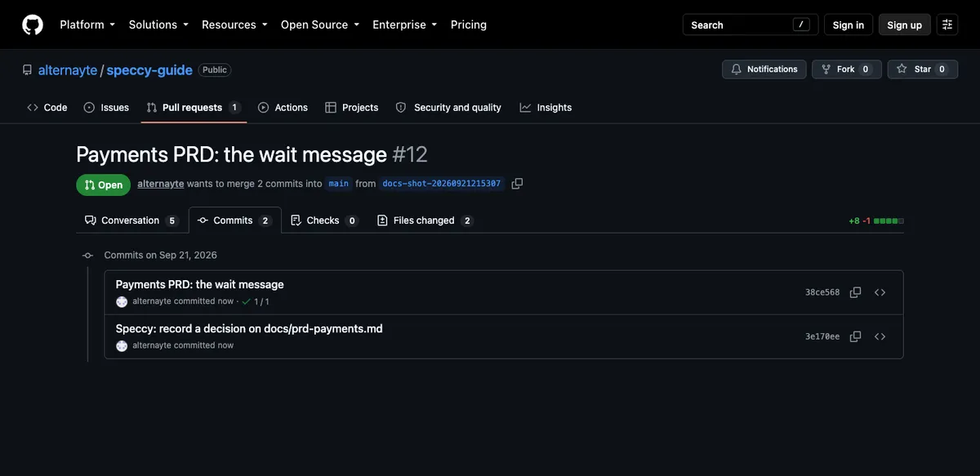Click the Sign in button

point(849,24)
